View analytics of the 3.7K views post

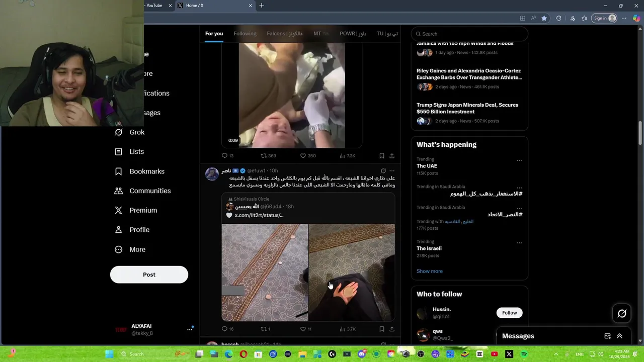pyautogui.click(x=348, y=329)
